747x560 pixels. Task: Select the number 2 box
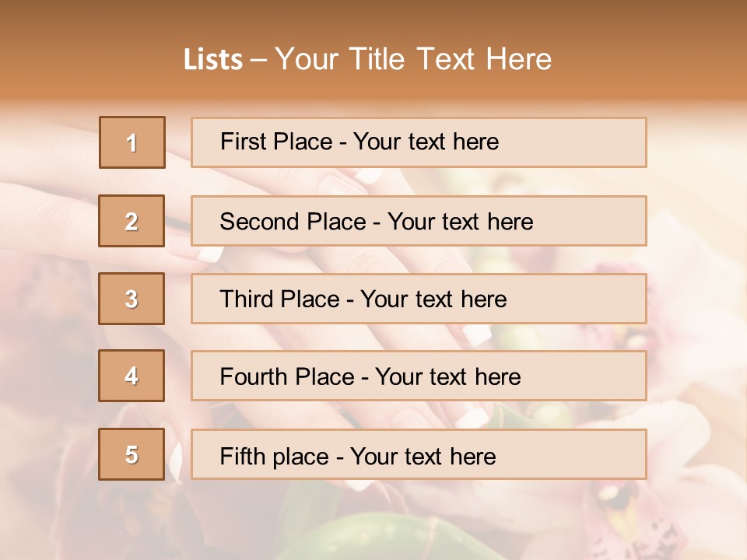click(132, 221)
